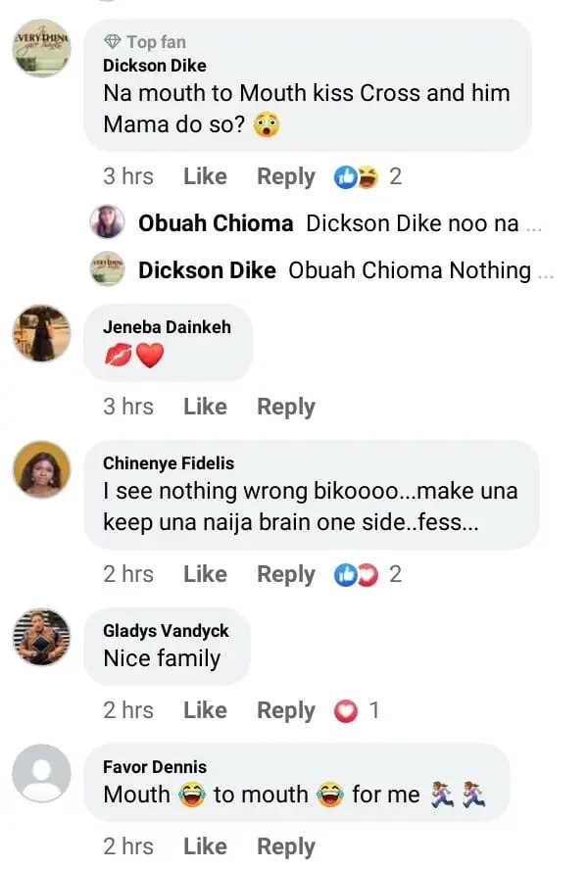
Task: Open heart reaction on Gladys Vandyck's comment
Action: tap(347, 711)
